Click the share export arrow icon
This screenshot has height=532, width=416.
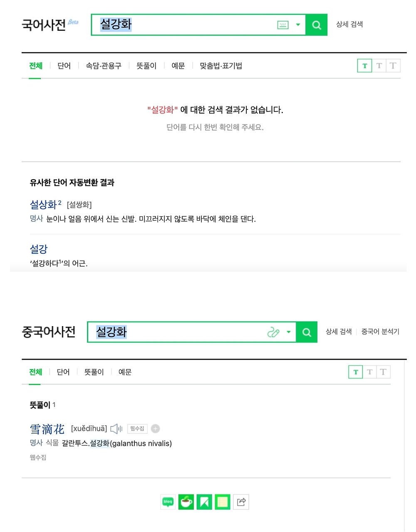(x=241, y=502)
